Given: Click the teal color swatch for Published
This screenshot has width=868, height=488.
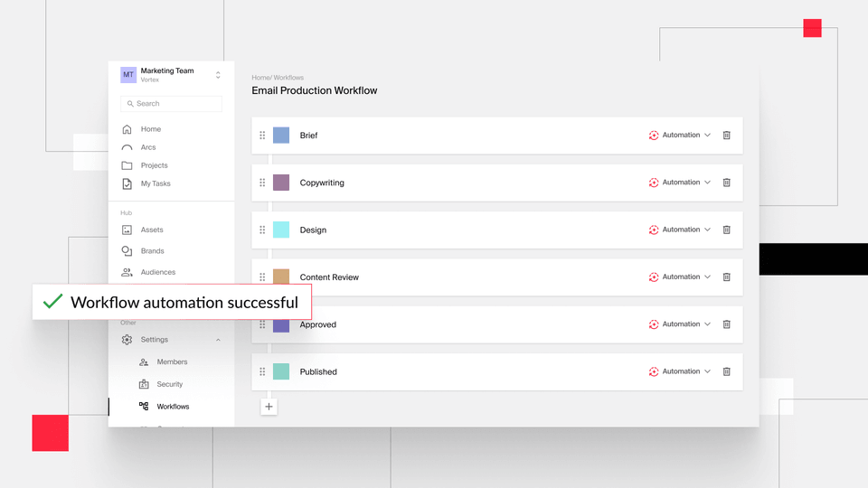Looking at the screenshot, I should coord(281,371).
